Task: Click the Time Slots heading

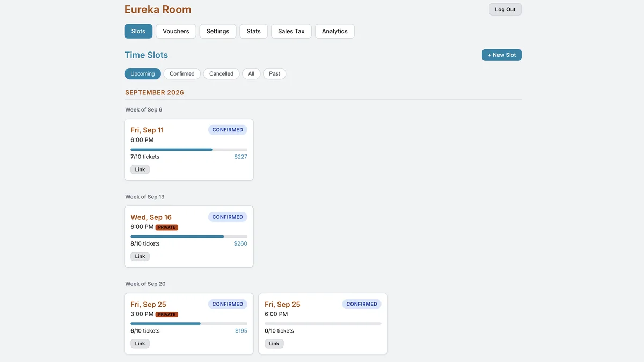Action: click(x=146, y=55)
